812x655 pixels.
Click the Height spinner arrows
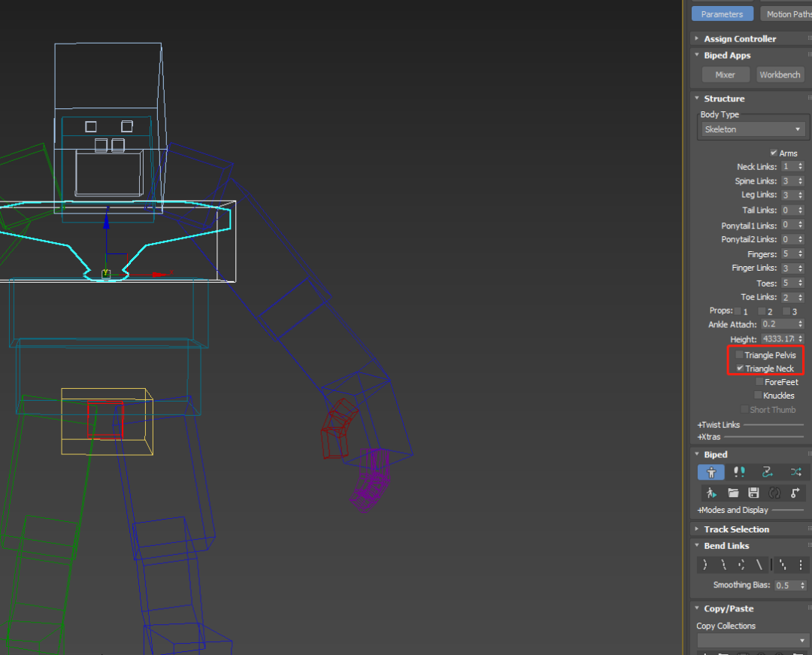pyautogui.click(x=801, y=338)
